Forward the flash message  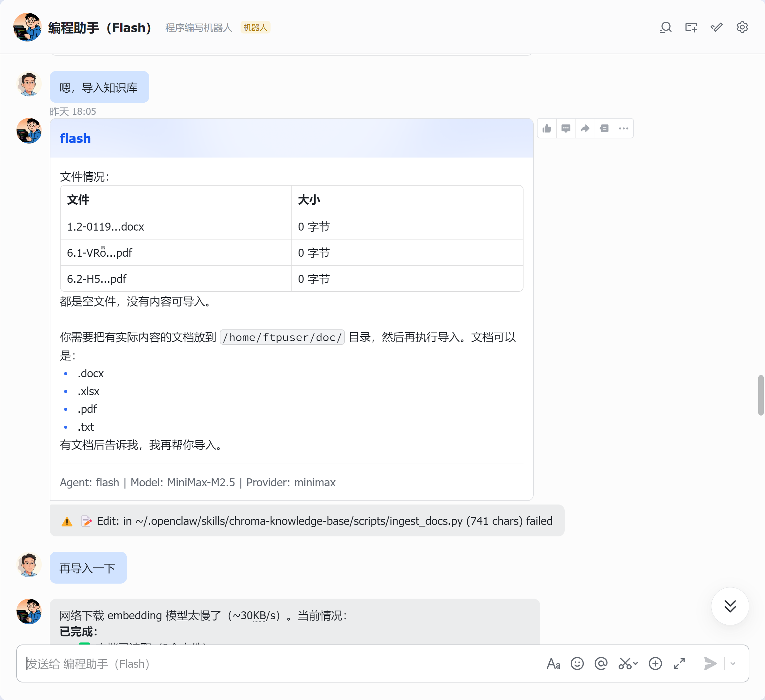click(585, 129)
